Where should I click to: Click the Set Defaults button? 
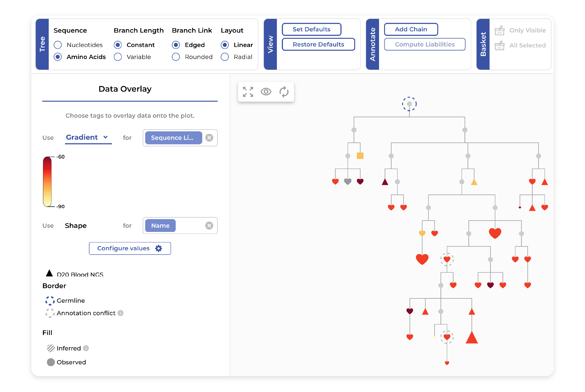[x=312, y=29]
